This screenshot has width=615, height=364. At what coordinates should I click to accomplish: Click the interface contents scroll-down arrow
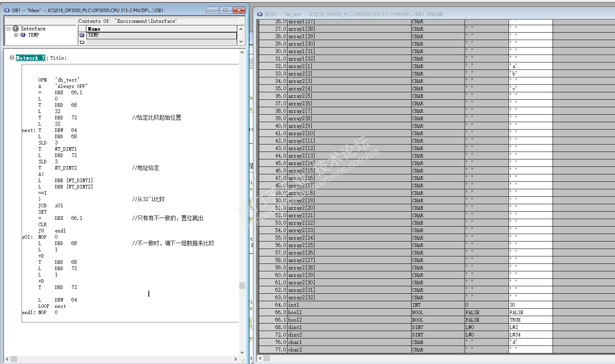[x=241, y=41]
